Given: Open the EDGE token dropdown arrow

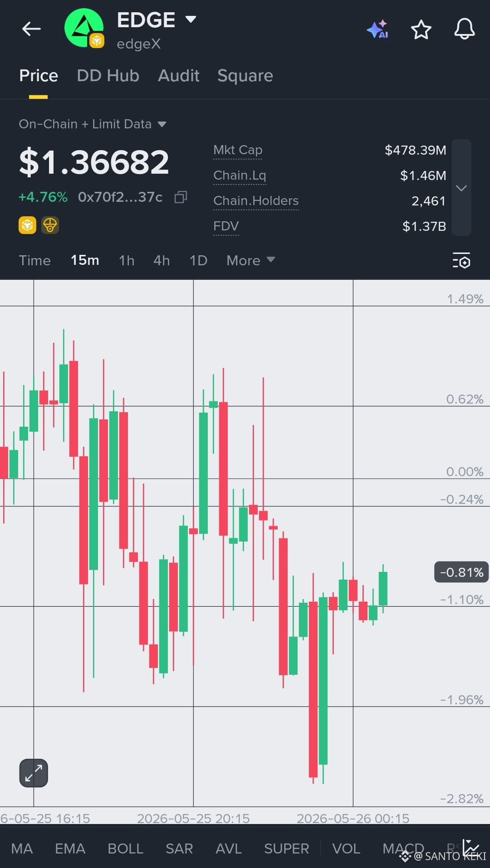Looking at the screenshot, I should click(191, 19).
